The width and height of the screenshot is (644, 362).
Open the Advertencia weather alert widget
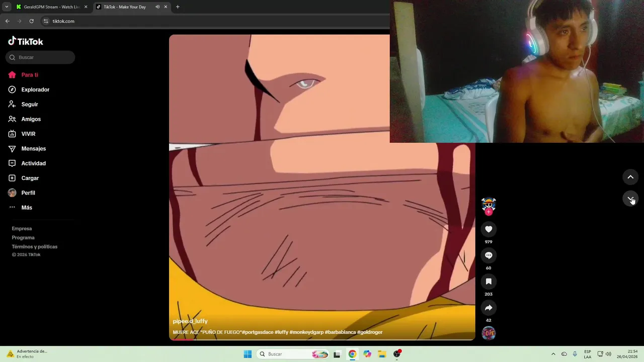(x=28, y=354)
